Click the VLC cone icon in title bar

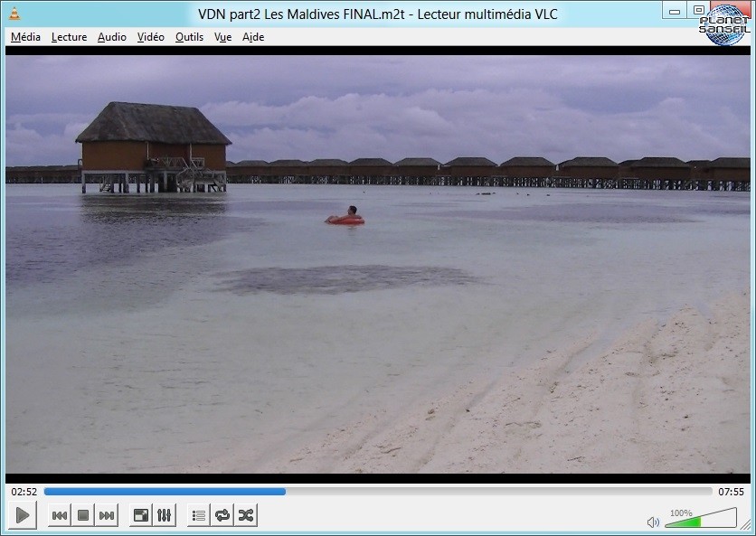(x=15, y=14)
